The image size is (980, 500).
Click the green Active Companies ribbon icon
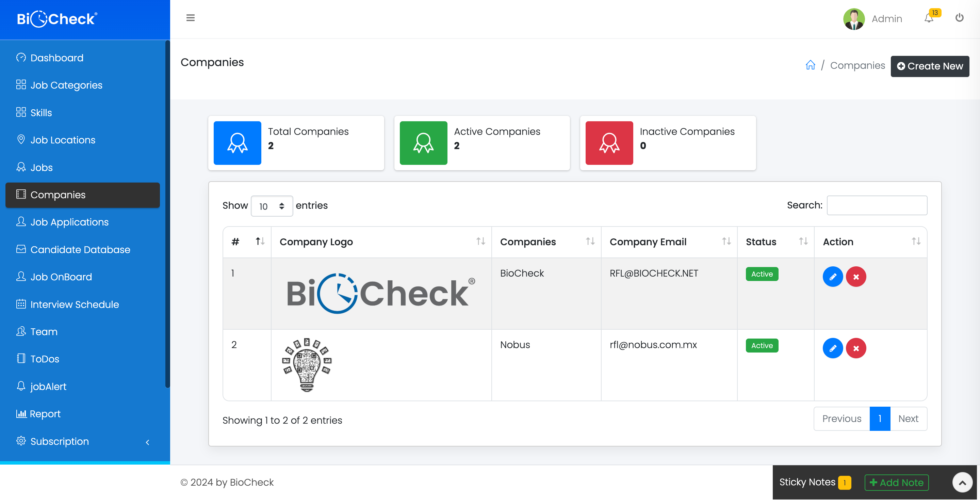[423, 143]
